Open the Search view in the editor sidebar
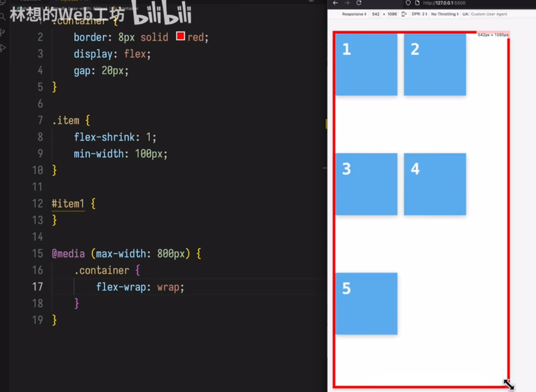Screen dimensions: 536x392 pyautogui.click(x=2, y=16)
